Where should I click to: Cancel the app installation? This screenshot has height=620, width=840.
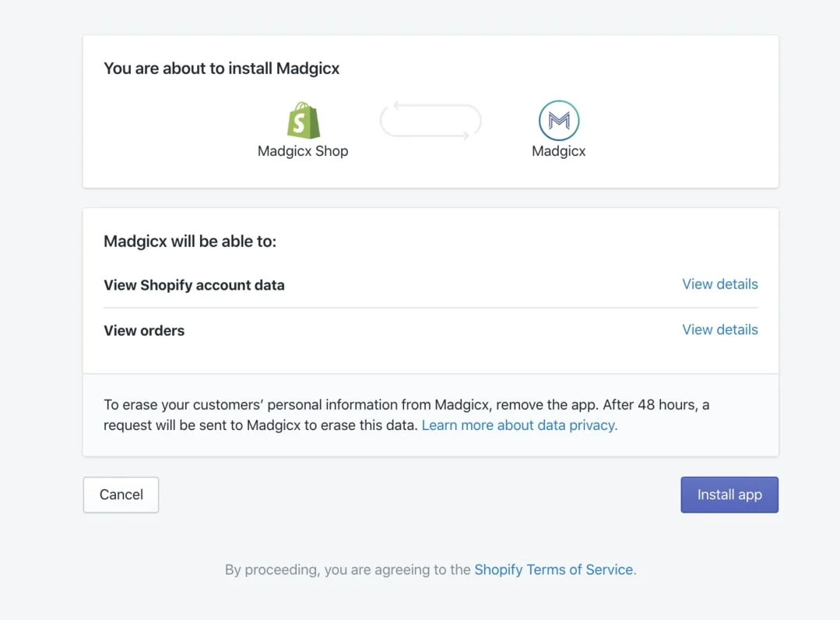[121, 495]
